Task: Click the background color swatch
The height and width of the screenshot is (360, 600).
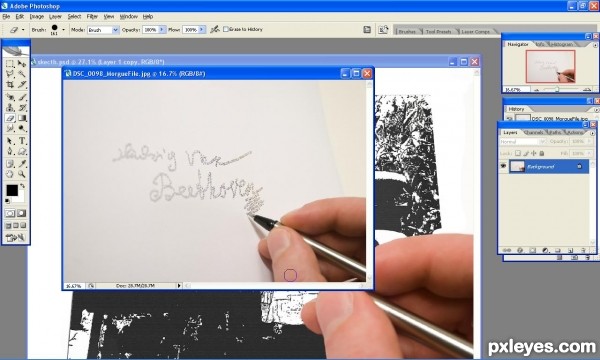Action: (20, 197)
